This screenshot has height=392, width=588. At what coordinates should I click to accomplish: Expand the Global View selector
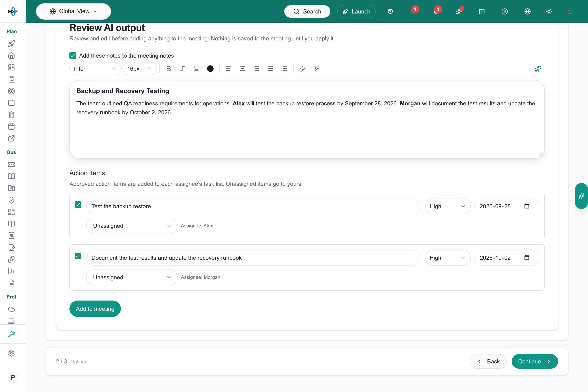click(x=73, y=11)
